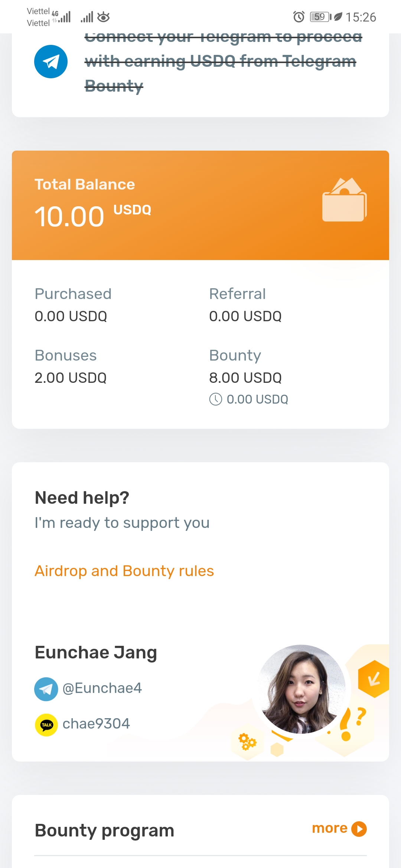Select the Bonuses 2.00 USDQ amount
This screenshot has width=401, height=868.
click(x=71, y=378)
